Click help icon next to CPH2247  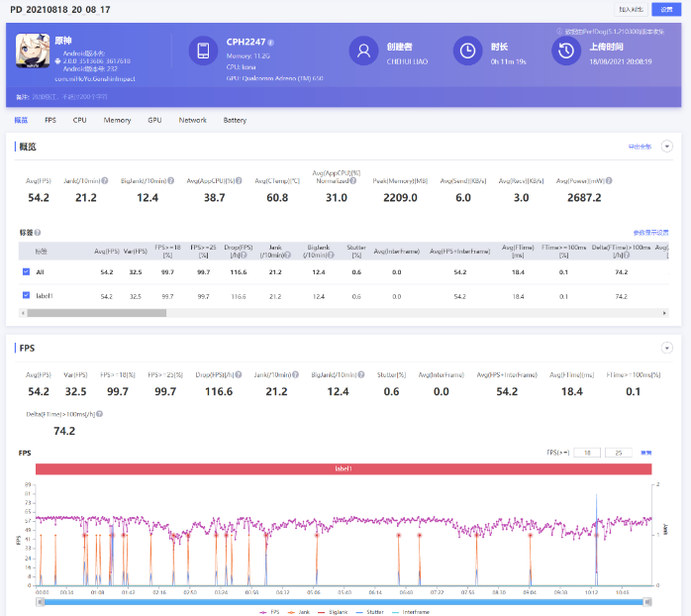click(271, 43)
